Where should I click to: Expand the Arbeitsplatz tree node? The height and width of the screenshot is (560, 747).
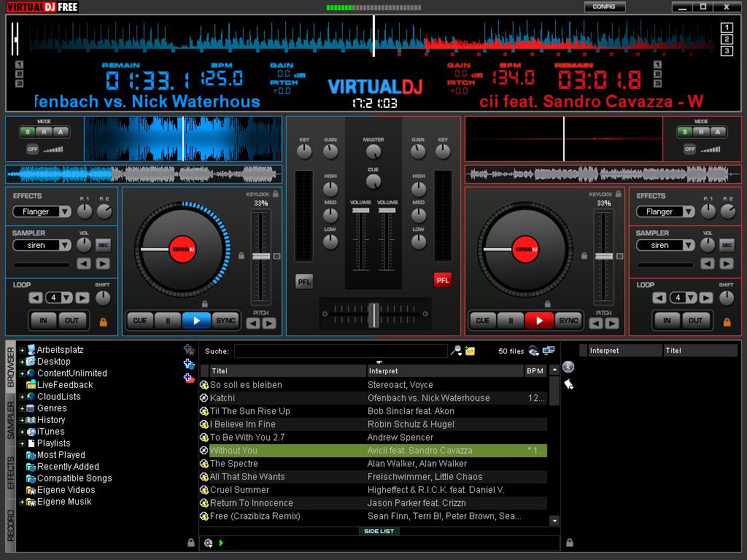(22, 350)
